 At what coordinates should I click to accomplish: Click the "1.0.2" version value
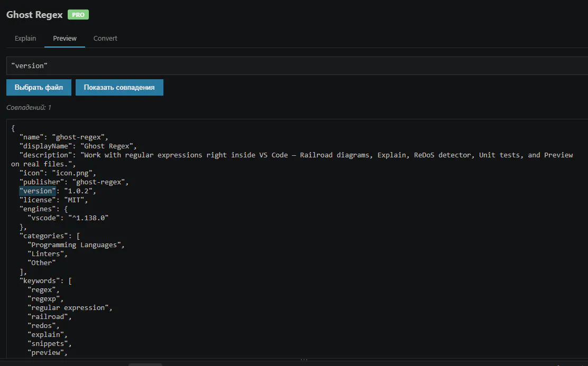tap(78, 191)
